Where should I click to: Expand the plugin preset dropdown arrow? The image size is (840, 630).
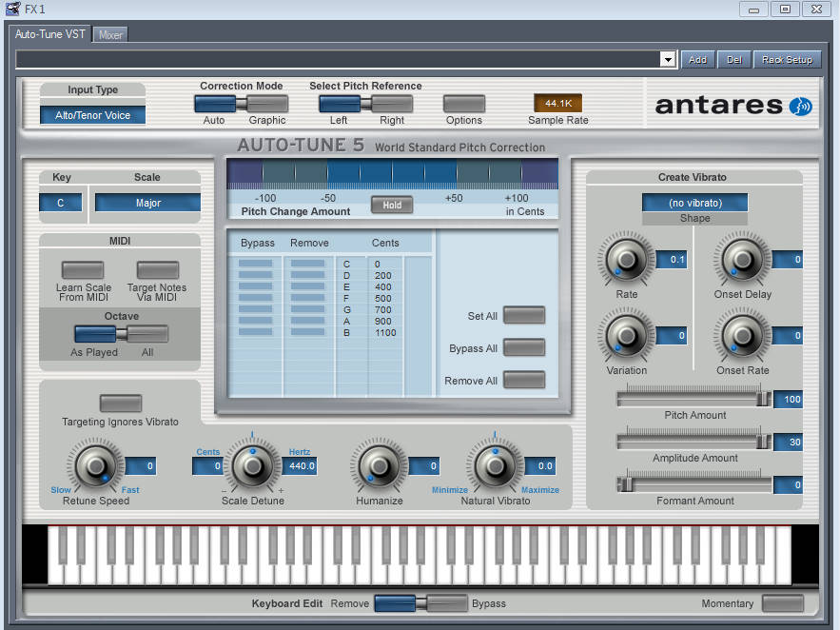coord(668,59)
